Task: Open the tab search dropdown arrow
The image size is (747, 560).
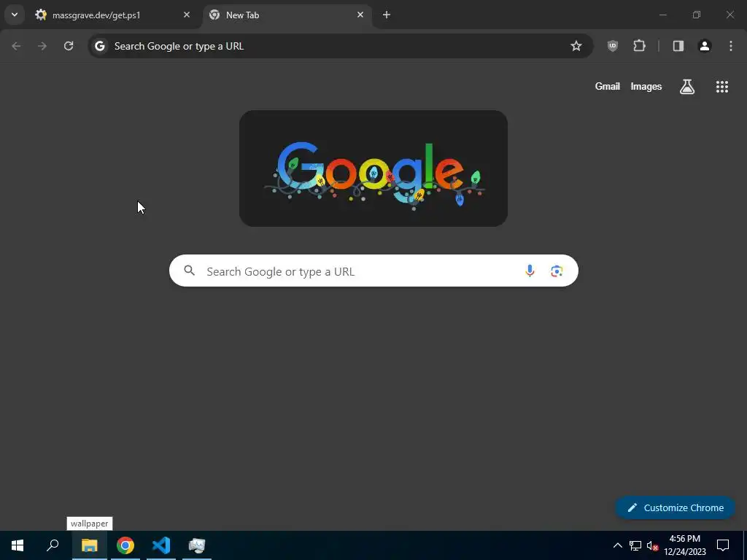Action: pos(15,15)
